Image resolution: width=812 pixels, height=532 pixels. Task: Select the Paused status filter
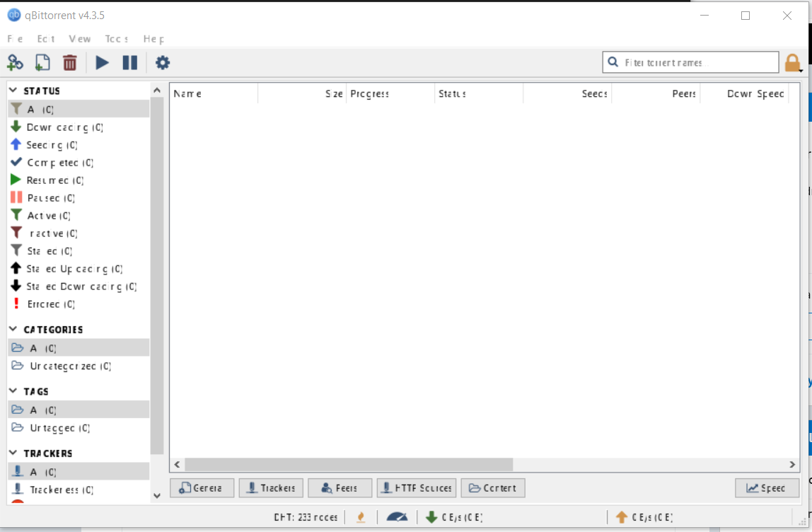tap(79, 197)
